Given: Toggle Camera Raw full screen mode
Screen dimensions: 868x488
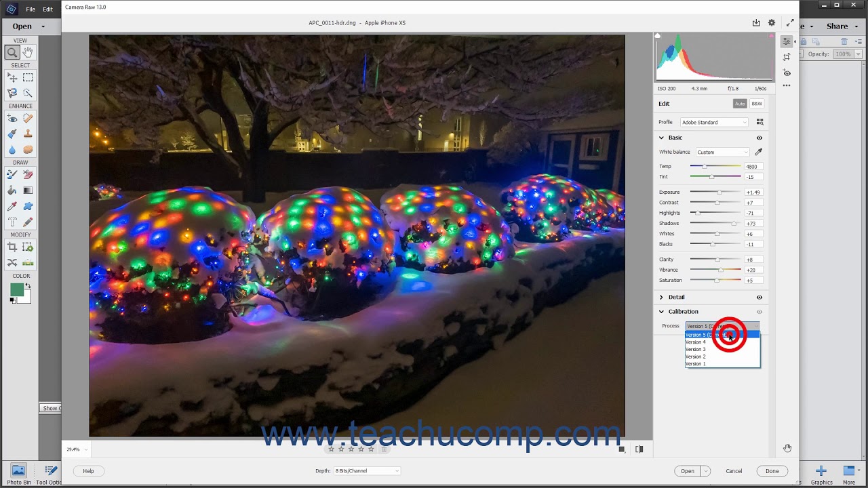Looking at the screenshot, I should [790, 23].
